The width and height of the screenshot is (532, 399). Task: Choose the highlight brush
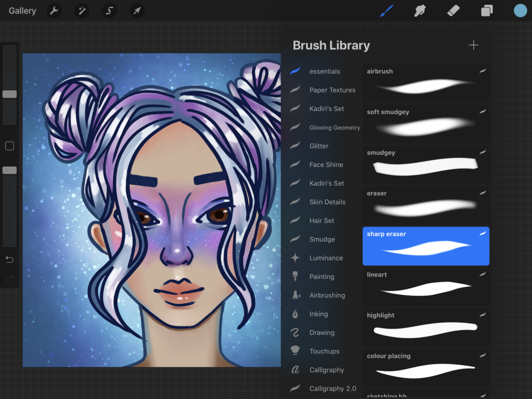[x=426, y=328]
